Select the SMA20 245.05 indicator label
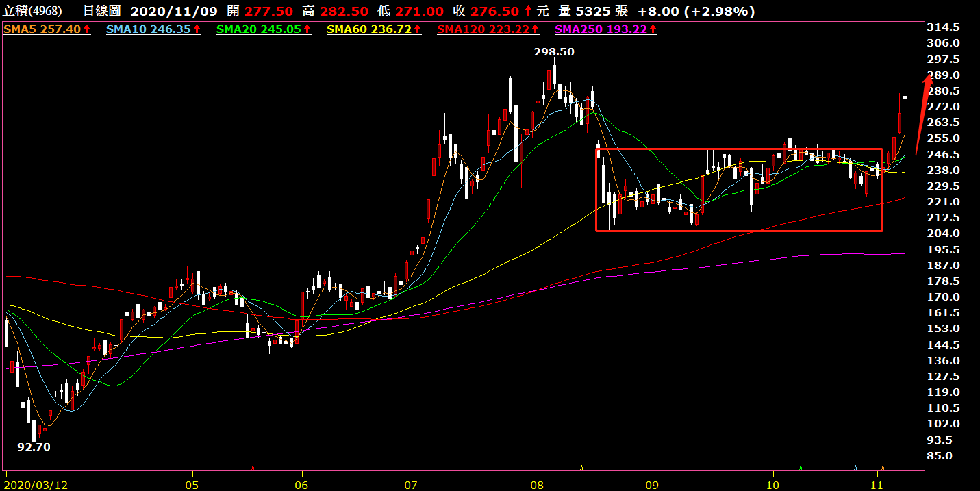 (x=264, y=29)
